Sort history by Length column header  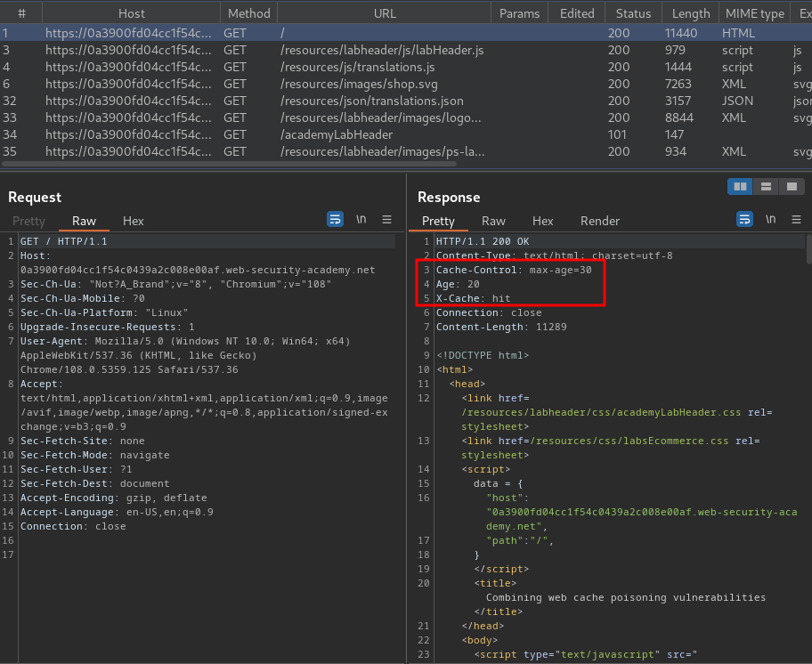691,13
